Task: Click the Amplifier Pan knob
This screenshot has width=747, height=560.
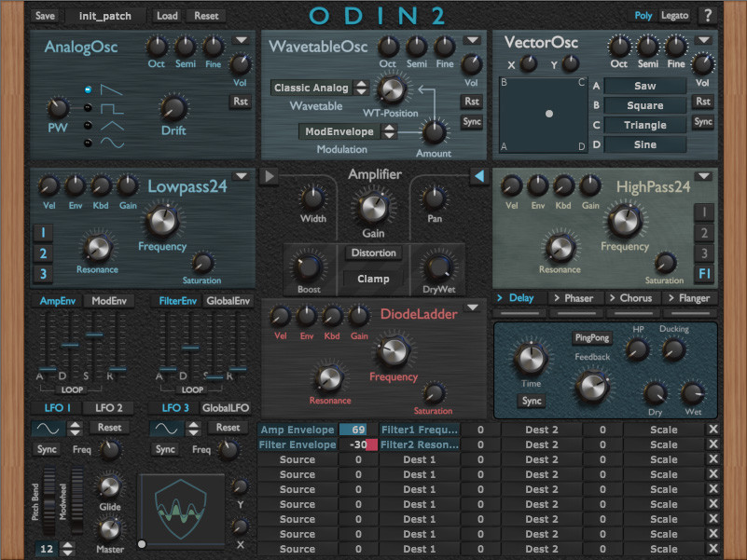Action: (x=434, y=199)
